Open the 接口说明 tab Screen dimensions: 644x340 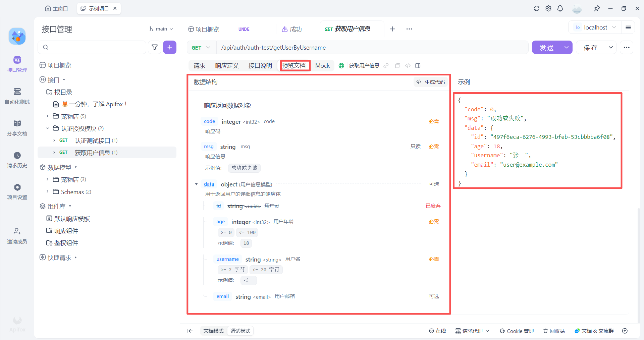coord(260,65)
